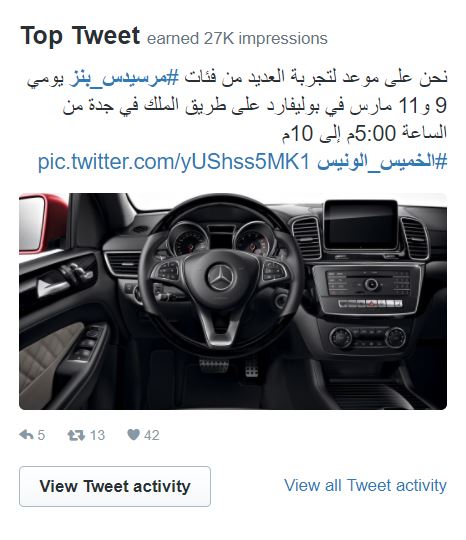
Task: Click the Mercedes star logo on steering wheel
Action: tap(220, 278)
